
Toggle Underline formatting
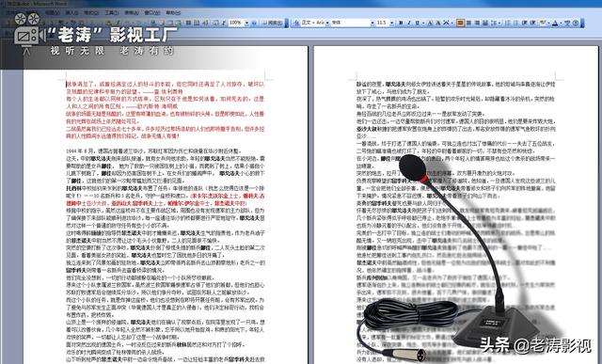click(x=417, y=23)
